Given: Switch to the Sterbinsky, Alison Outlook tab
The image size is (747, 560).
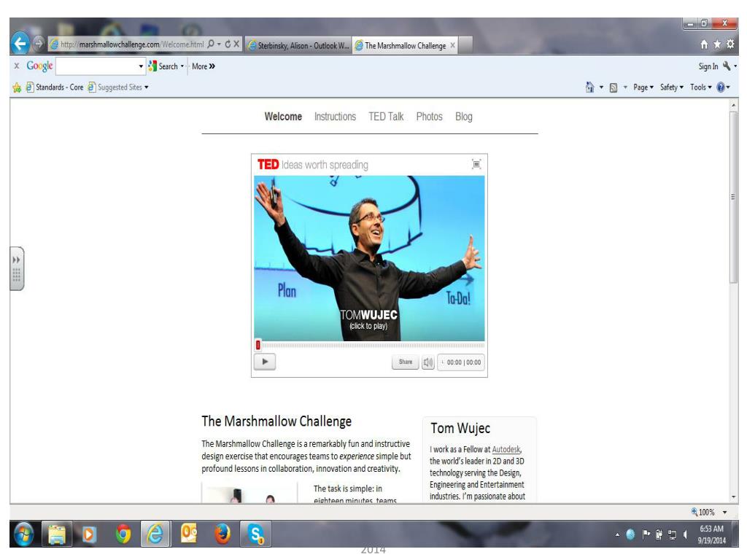Looking at the screenshot, I should [298, 46].
